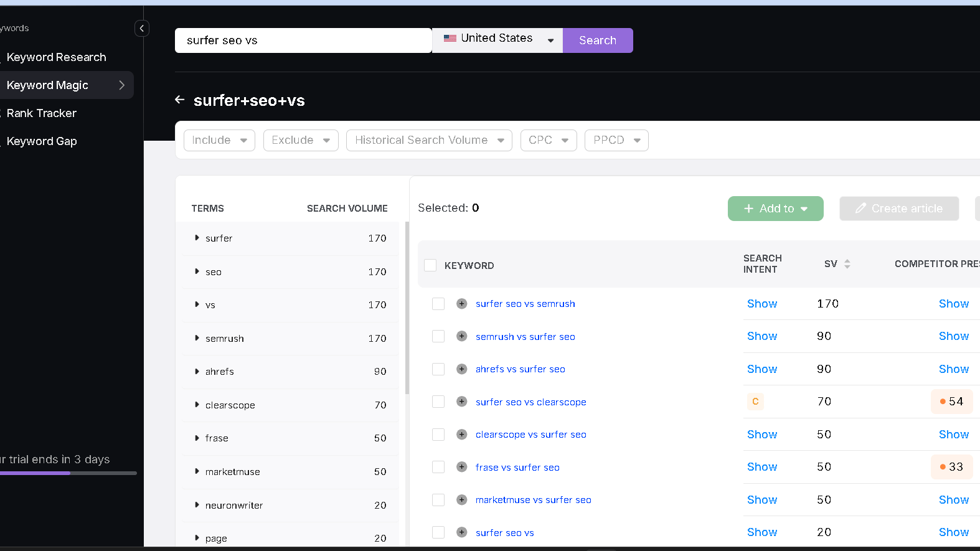Collapse the sidebar with the chevron button
The height and width of the screenshot is (551, 980).
pos(142,28)
